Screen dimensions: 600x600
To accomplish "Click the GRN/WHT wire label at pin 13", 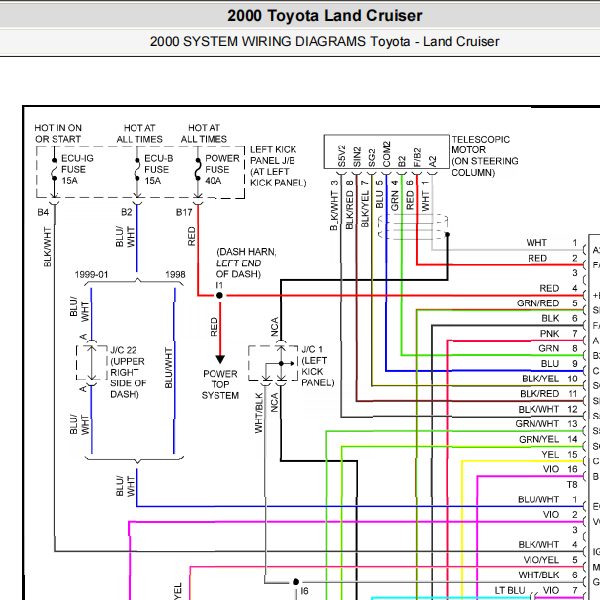I will tap(537, 424).
